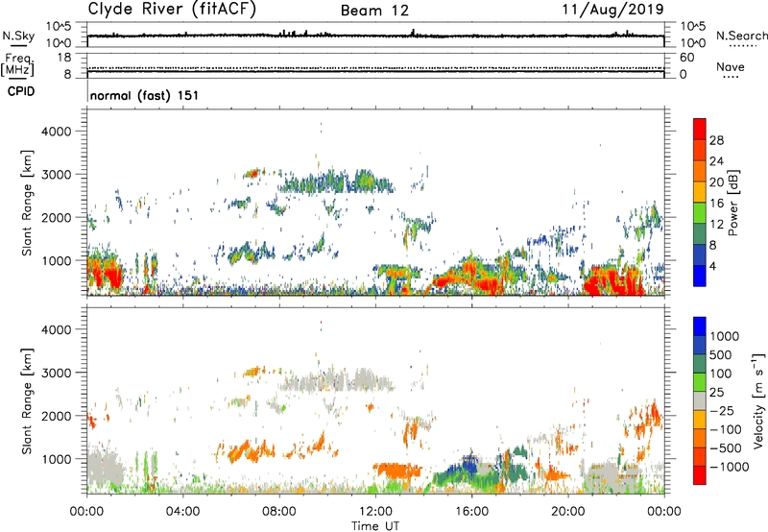
Task: Select the '4000' tick on the power panel
Action: (x=56, y=132)
